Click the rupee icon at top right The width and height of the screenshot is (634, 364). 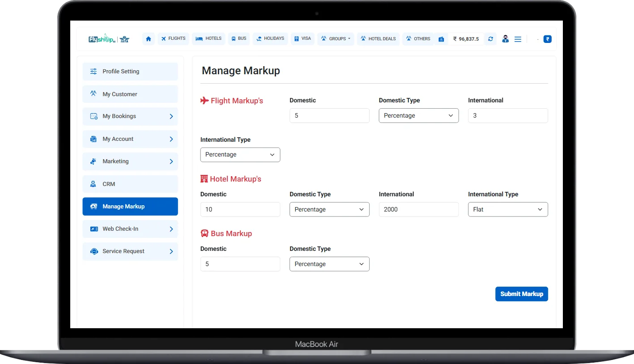547,39
